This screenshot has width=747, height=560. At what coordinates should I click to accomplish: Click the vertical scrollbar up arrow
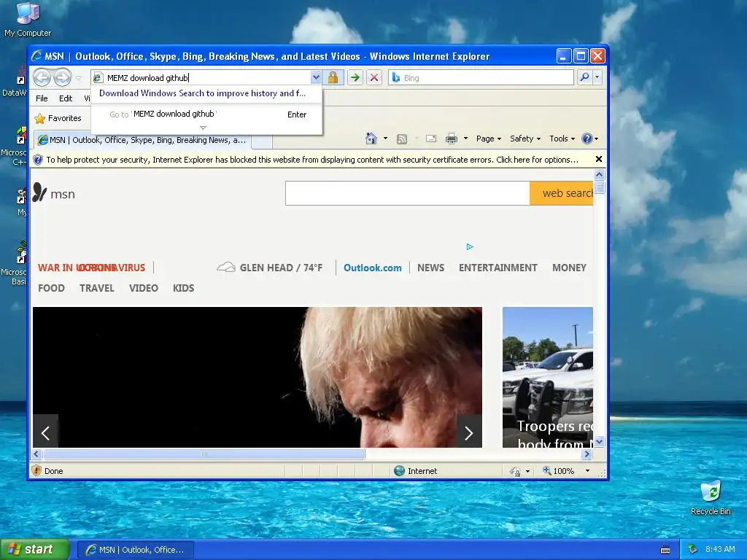600,174
